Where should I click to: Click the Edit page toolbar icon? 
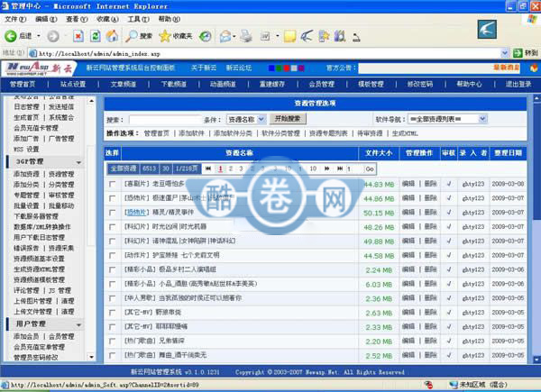tap(265, 36)
